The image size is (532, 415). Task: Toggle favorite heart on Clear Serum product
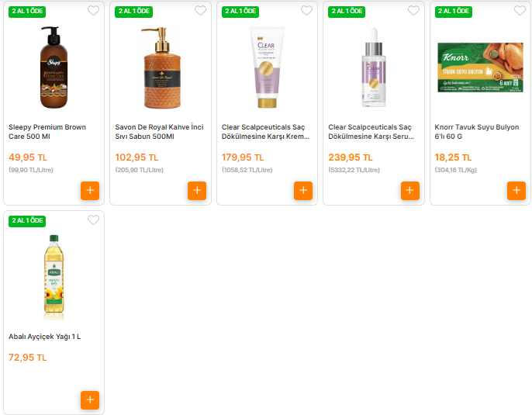click(x=413, y=11)
